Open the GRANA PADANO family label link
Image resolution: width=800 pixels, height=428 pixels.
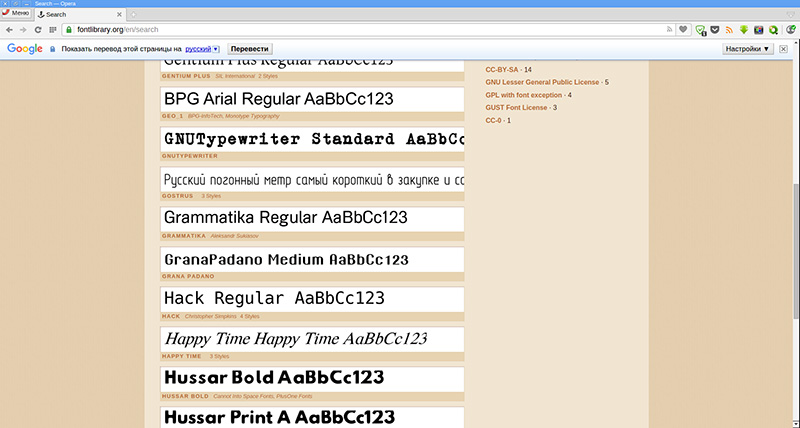pos(188,276)
